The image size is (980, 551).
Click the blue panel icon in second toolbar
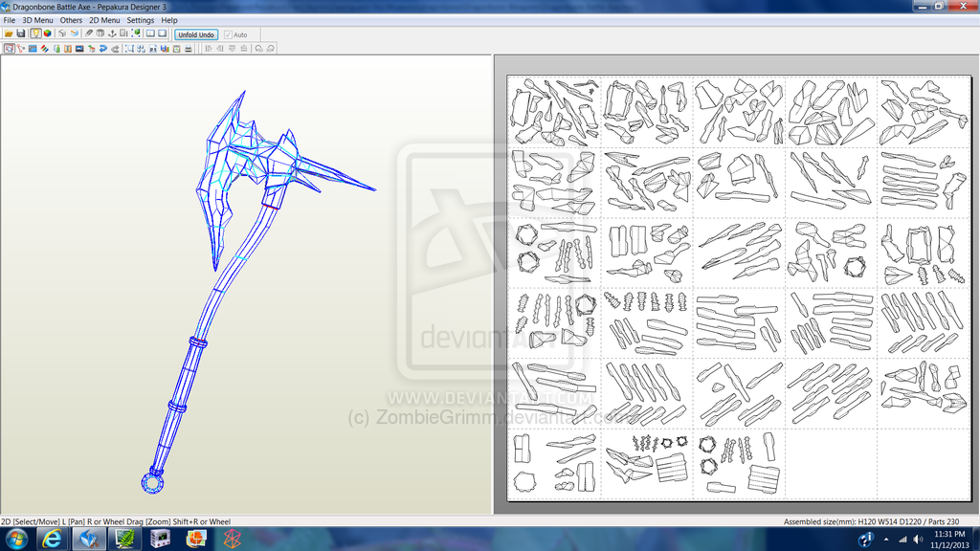[33, 48]
